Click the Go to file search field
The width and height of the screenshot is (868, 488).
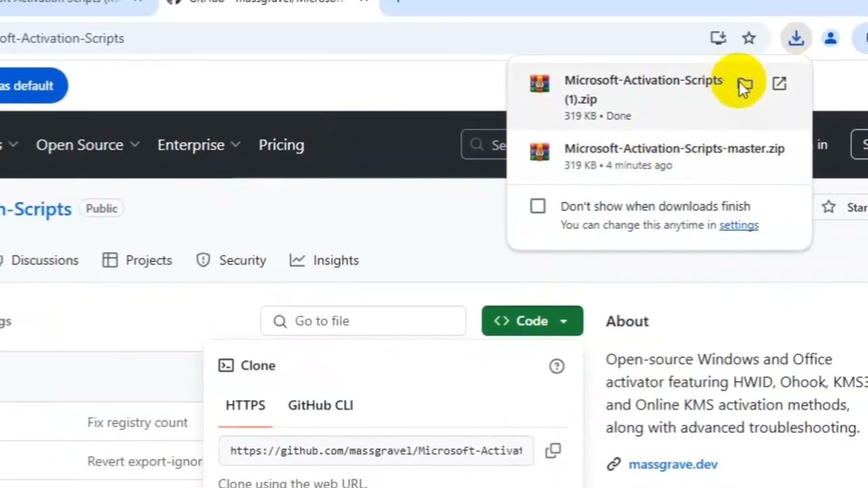coord(363,321)
